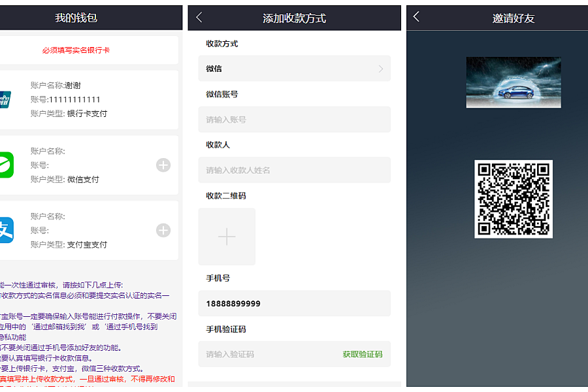588x392 pixels.
Task: Upload payment QR code via plus box
Action: coord(227,237)
